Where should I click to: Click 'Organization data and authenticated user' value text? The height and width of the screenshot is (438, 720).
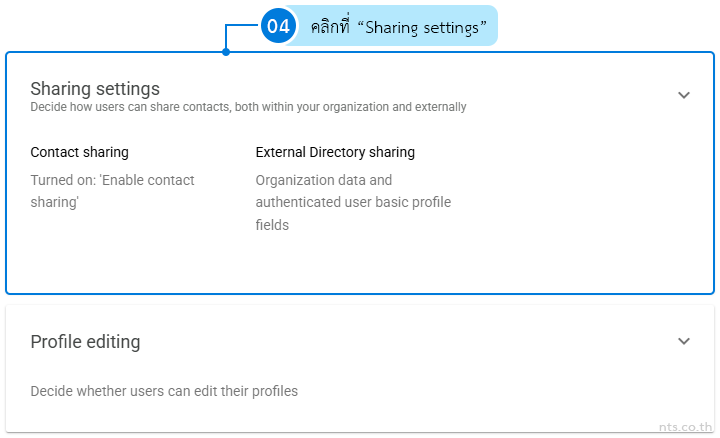coord(353,202)
